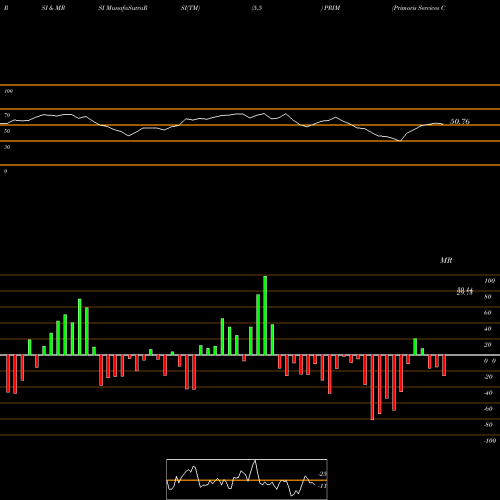Click the RSI axis label 50
This screenshot has height=500, width=500.
coord(7,131)
